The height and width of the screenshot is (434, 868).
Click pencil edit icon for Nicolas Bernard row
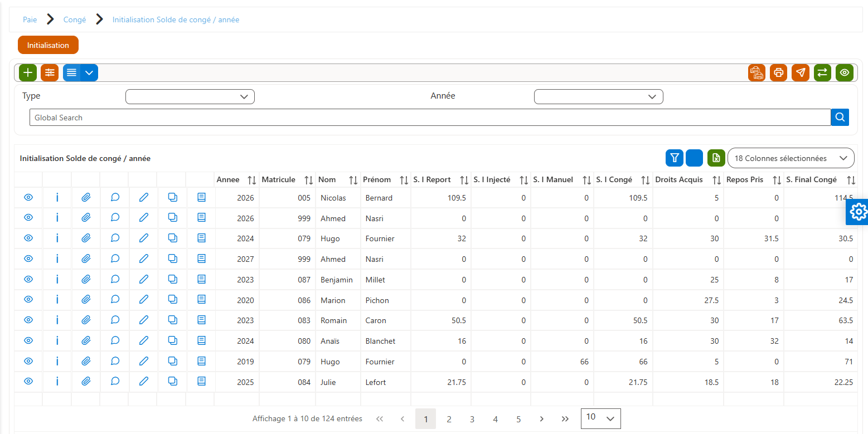pos(144,198)
